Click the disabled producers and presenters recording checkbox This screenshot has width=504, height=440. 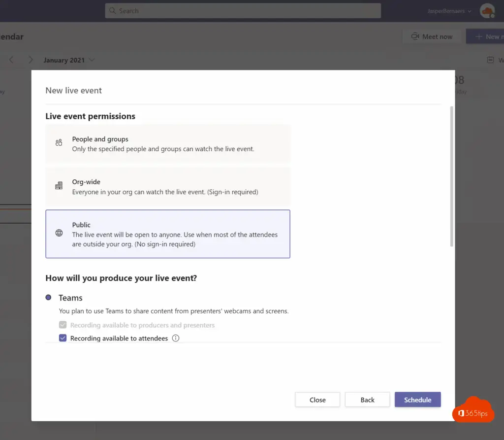click(63, 325)
